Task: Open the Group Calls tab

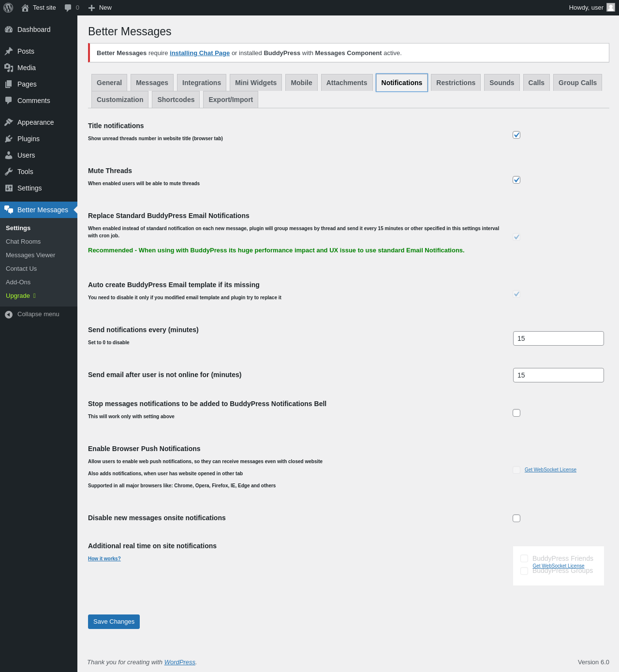Action: tap(577, 83)
